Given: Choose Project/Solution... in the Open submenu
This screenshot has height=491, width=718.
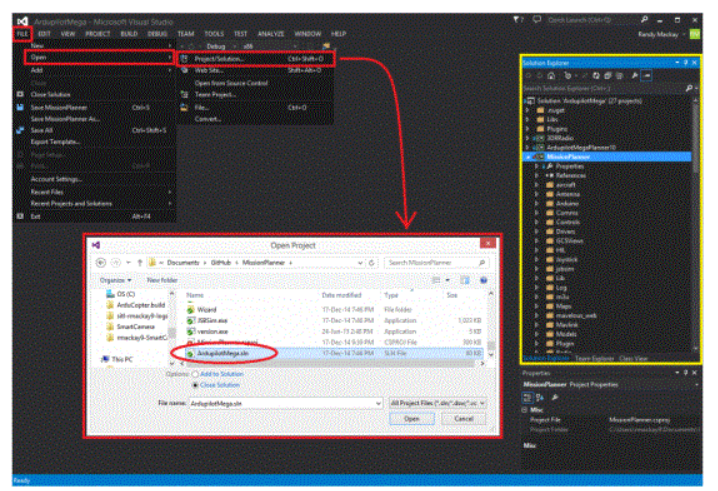Looking at the screenshot, I should pos(256,59).
